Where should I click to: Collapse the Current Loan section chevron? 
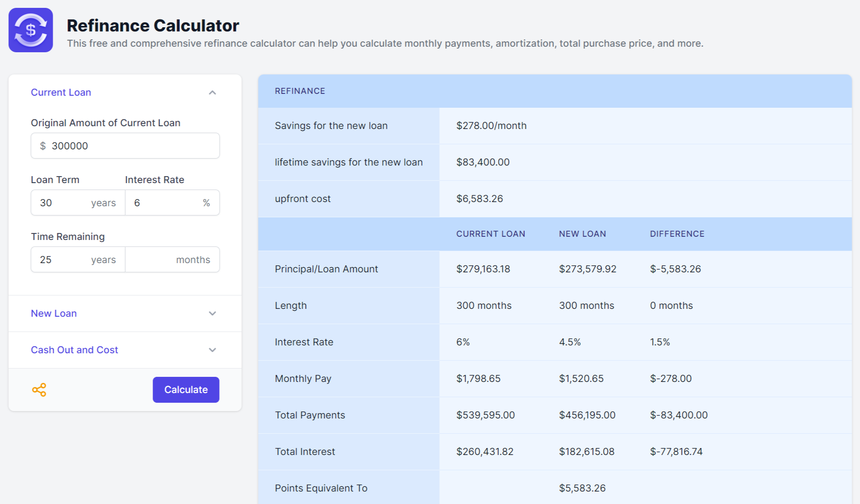click(x=212, y=92)
